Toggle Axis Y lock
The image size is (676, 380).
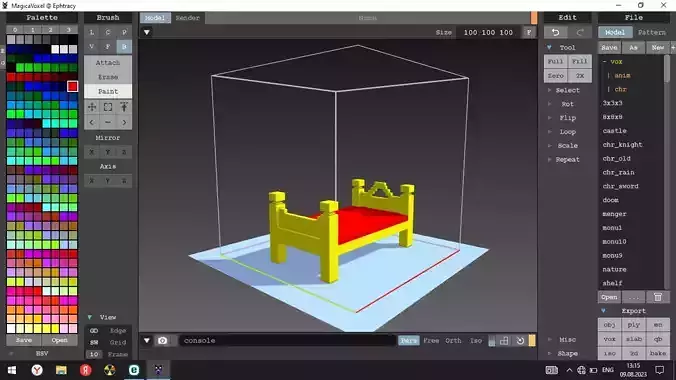click(108, 181)
